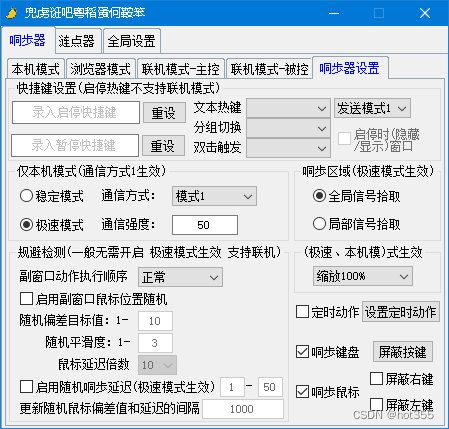The height and width of the screenshot is (429, 449).
Task: Switch to the 同步器 top tab
Action: [x=28, y=40]
